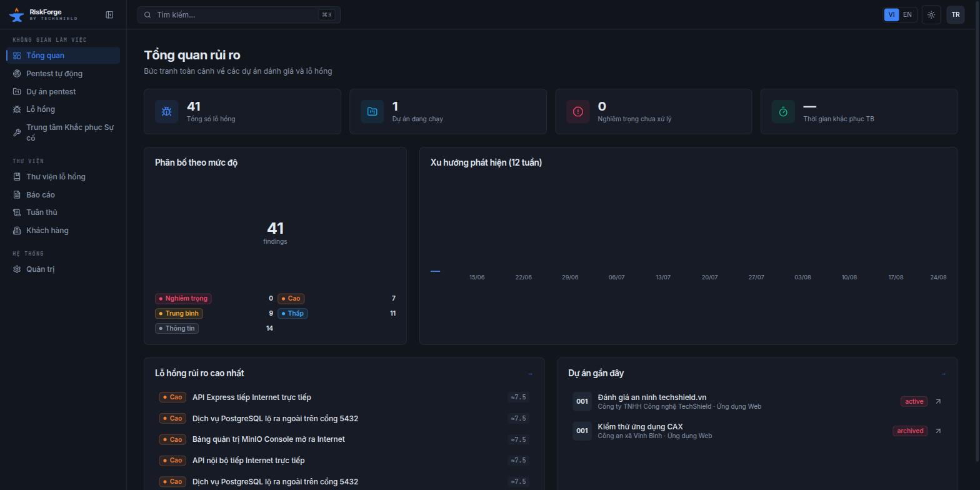Open Quản trị admin page
Viewport: 980px width, 490px height.
(x=63, y=269)
